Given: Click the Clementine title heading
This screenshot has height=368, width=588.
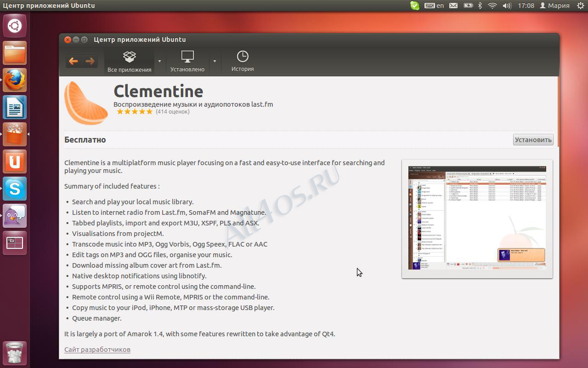Looking at the screenshot, I should point(158,91).
